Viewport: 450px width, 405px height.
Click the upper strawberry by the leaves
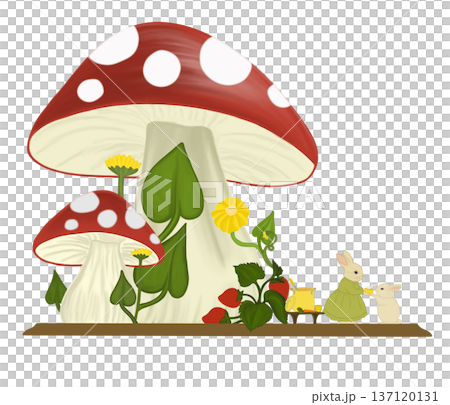(279, 288)
